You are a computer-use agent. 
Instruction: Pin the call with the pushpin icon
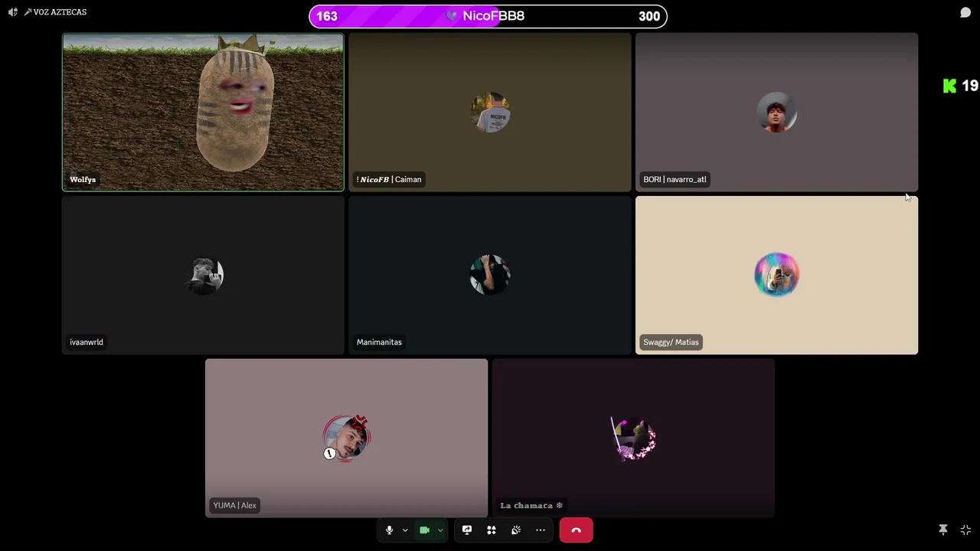click(x=943, y=530)
